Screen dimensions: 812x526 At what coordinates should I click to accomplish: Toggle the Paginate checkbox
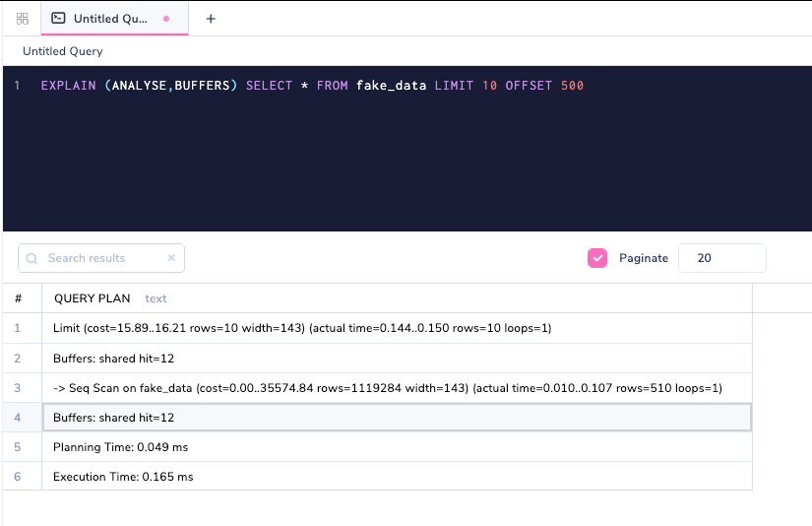click(x=597, y=258)
